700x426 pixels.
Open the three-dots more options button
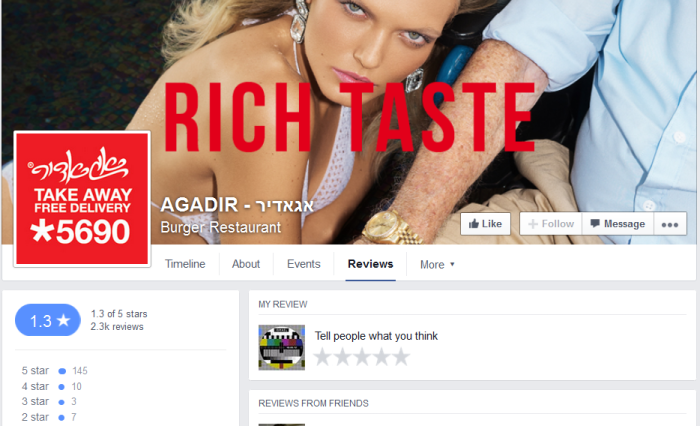(x=670, y=224)
